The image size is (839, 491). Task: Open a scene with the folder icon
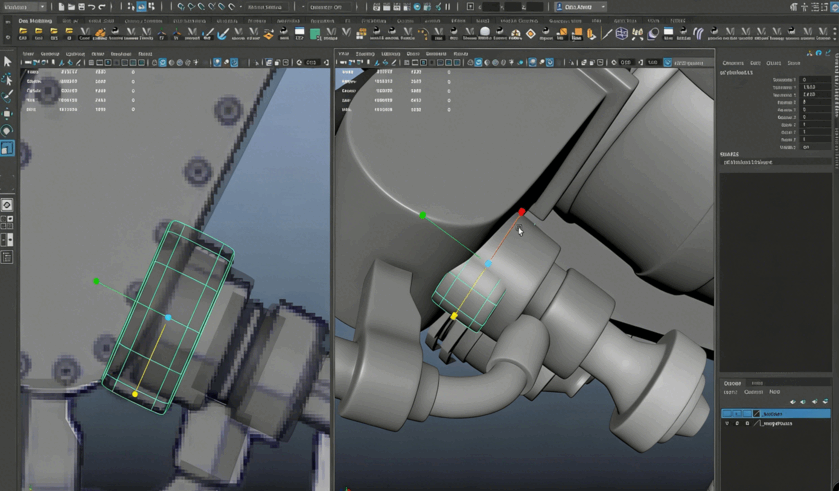[x=71, y=7]
